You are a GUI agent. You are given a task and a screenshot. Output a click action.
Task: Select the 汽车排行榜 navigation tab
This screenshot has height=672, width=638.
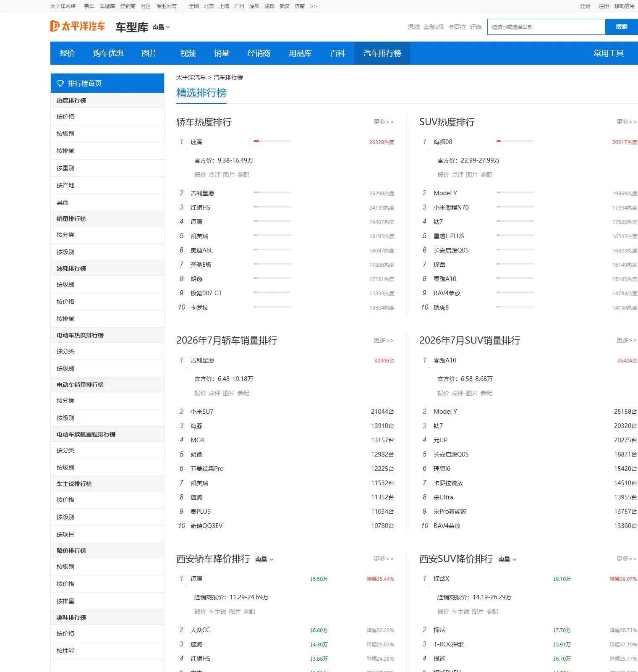pos(382,53)
